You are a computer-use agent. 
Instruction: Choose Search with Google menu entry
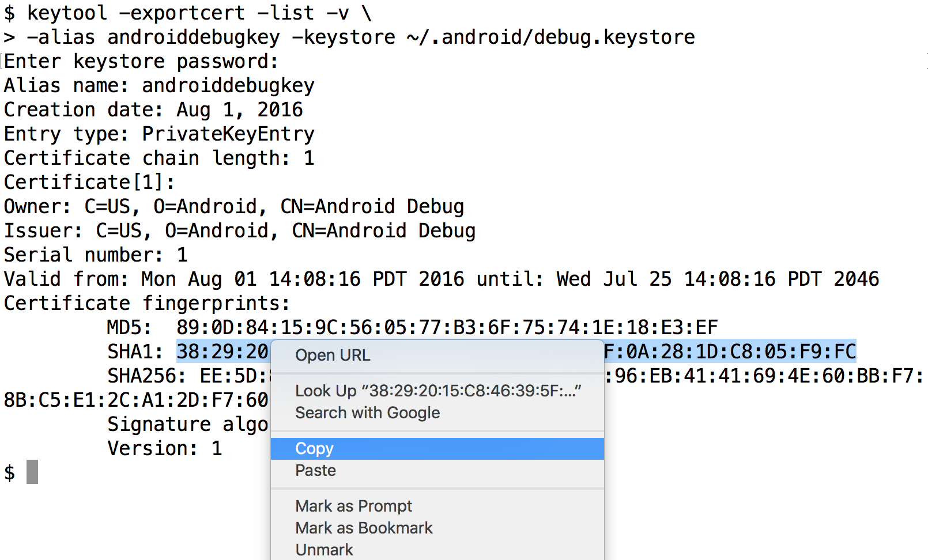[367, 413]
